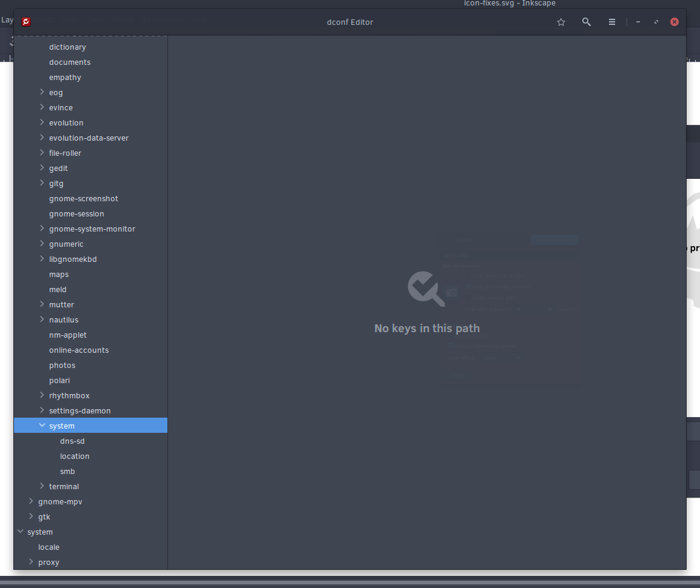Click the dconf Editor app icon
The width and height of the screenshot is (700, 588).
26,22
